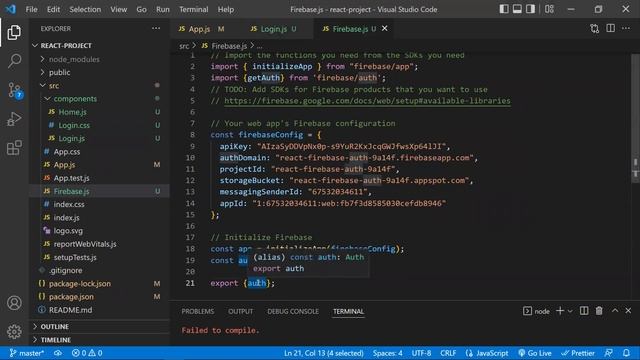Kill the terminal with trash icon
The width and height of the screenshot is (640, 360).
[599, 311]
